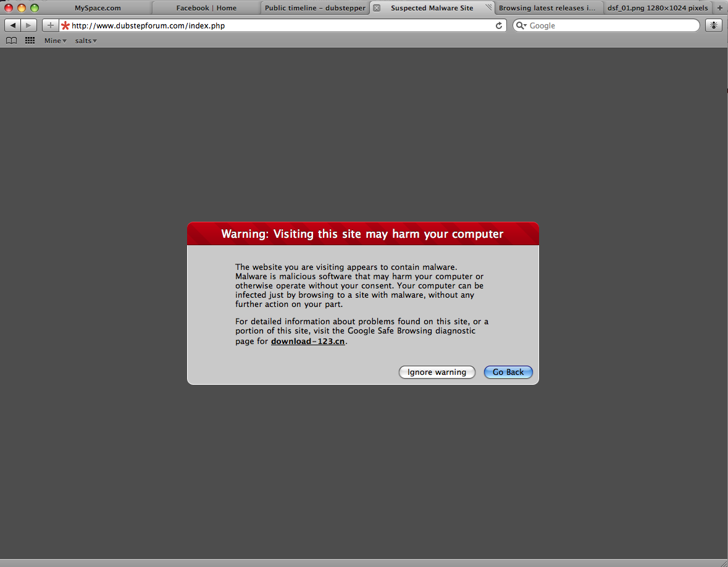
Task: Switch to the MySpace.com tab
Action: coord(98,8)
